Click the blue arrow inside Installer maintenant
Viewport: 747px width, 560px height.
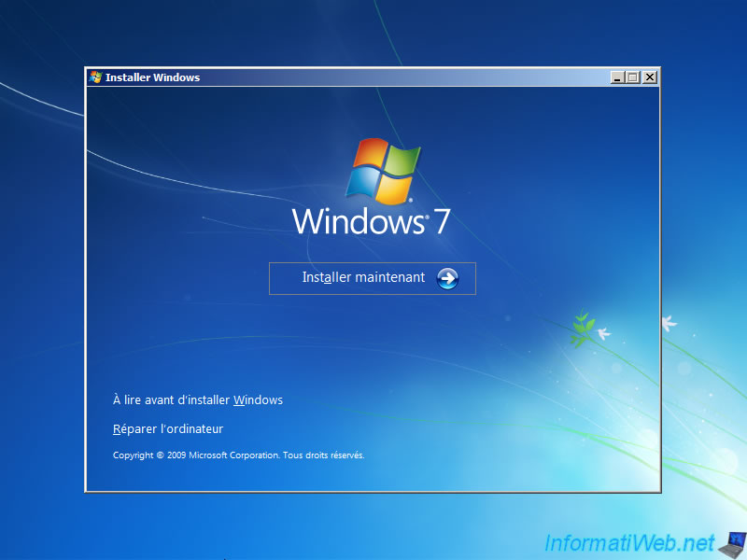[446, 277]
